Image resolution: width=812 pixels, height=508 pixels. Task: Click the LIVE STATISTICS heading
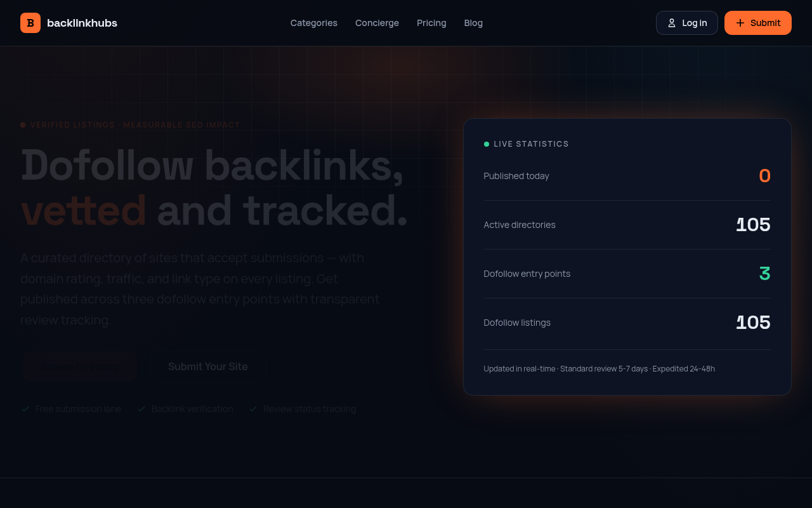coord(532,144)
